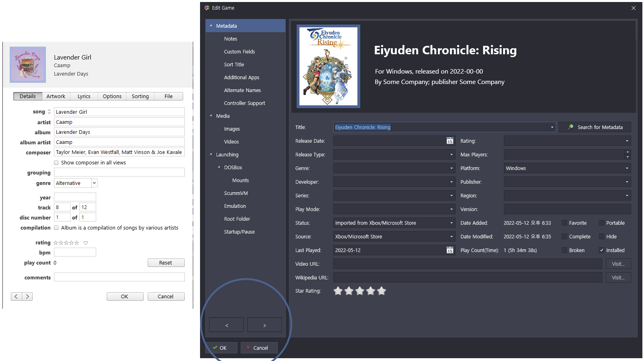The width and height of the screenshot is (644, 361).
Task: Open the Last Played calendar picker
Action: [x=450, y=250]
